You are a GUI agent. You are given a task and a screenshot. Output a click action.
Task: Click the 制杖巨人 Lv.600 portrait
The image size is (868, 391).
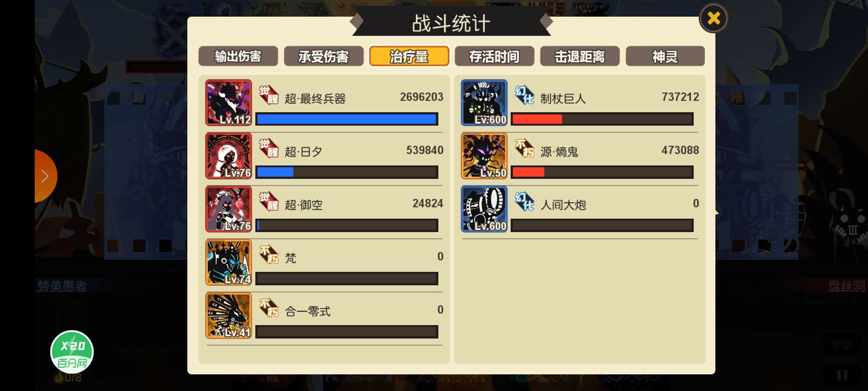click(x=484, y=103)
